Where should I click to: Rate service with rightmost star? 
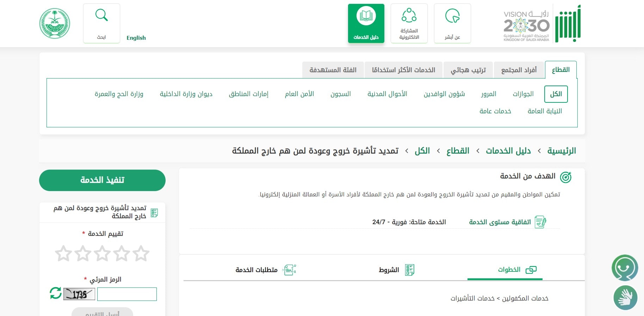click(x=141, y=253)
